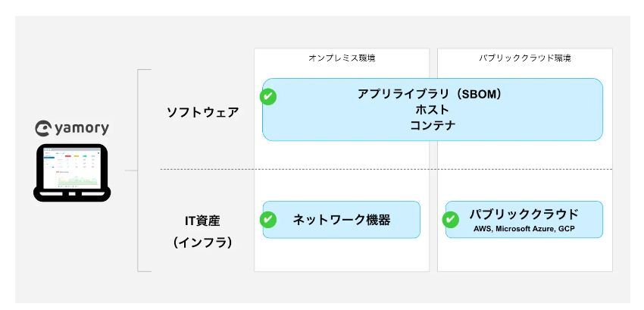Click the green checkmark beside アプリライブラリ

[x=268, y=97]
